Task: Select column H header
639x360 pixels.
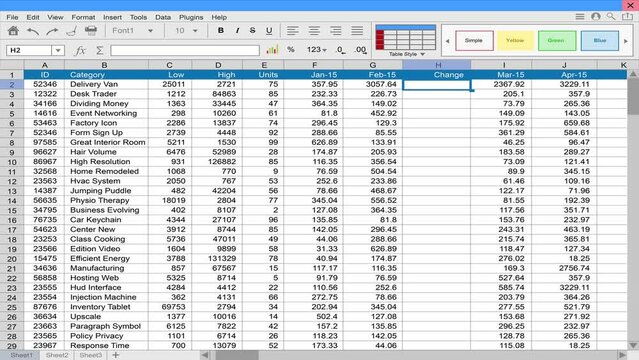Action: [437, 65]
